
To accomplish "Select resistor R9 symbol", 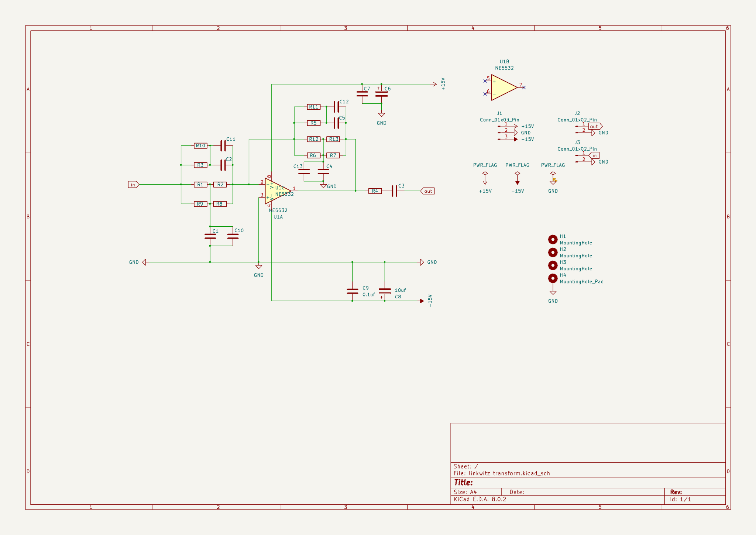I will pyautogui.click(x=200, y=204).
